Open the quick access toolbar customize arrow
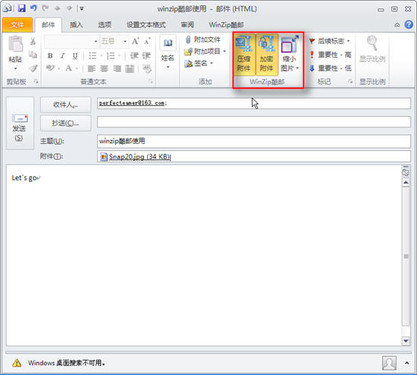The image size is (417, 375). 82,8
